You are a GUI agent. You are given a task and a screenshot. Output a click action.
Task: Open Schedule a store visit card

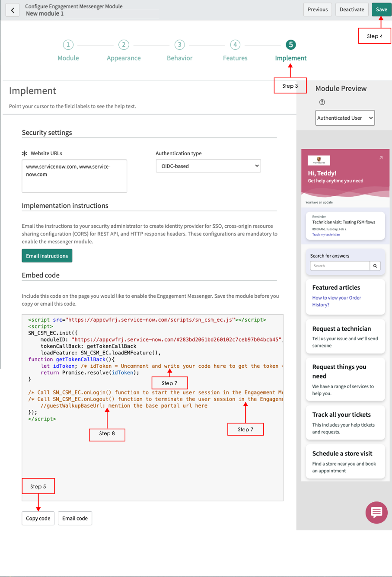pyautogui.click(x=345, y=462)
